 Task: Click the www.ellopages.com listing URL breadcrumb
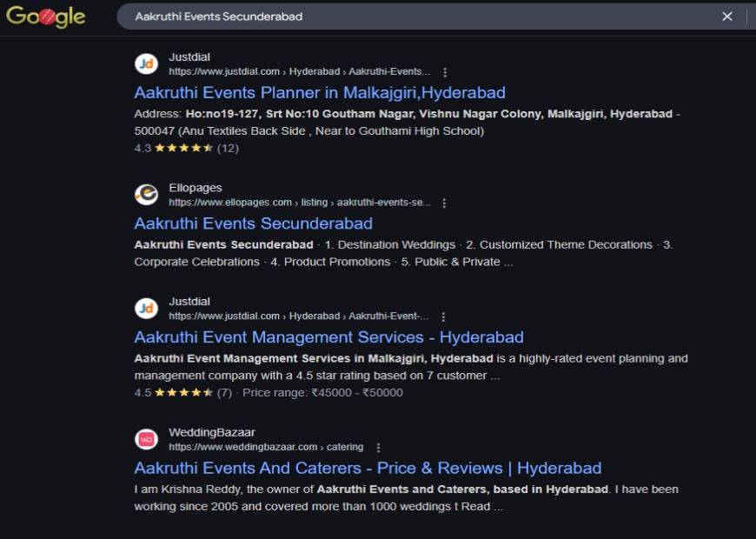pyautogui.click(x=300, y=203)
